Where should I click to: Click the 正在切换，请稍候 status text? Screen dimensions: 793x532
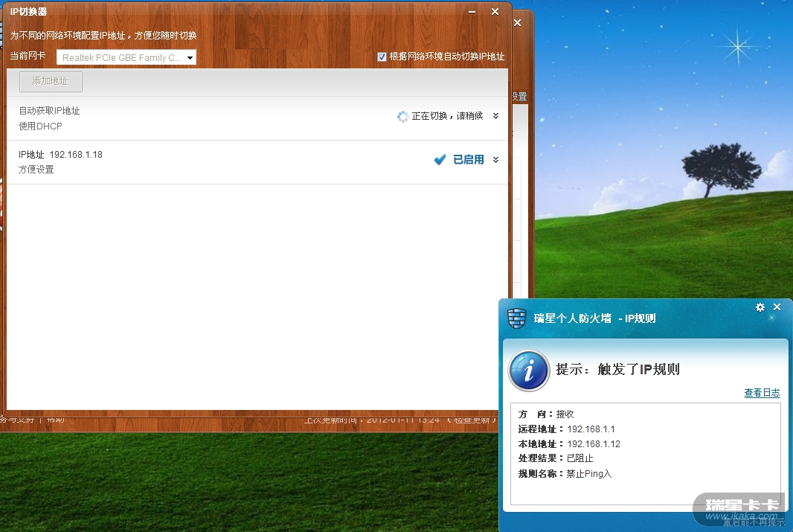pos(448,116)
